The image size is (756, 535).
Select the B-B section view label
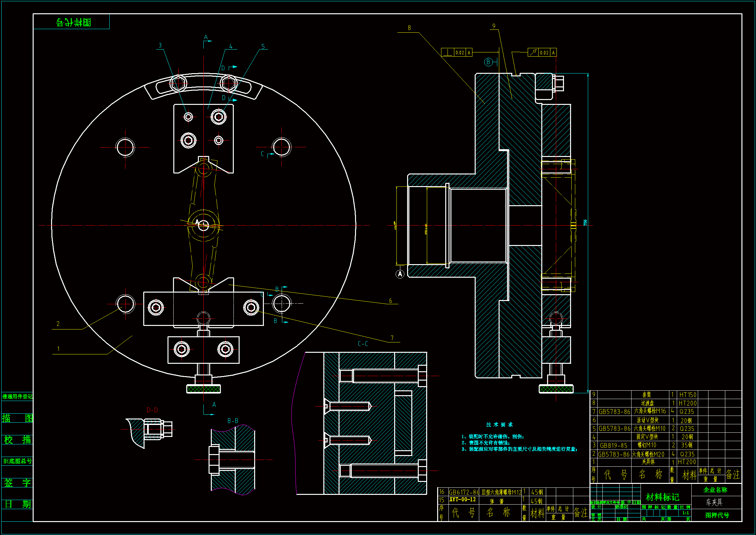coord(233,421)
